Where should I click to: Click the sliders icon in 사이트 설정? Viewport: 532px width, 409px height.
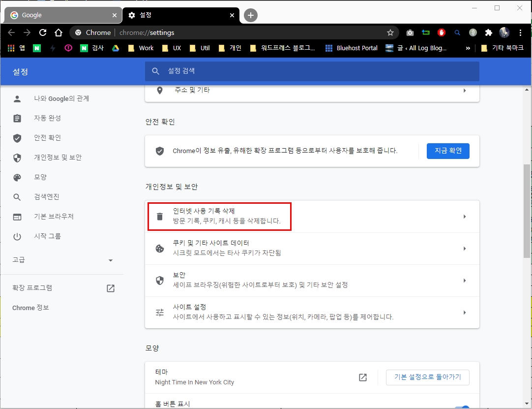click(x=159, y=312)
